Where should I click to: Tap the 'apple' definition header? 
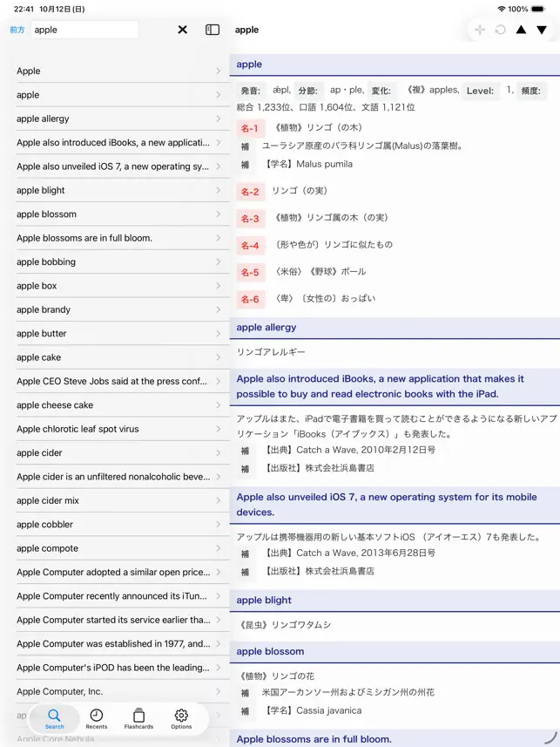click(395, 65)
